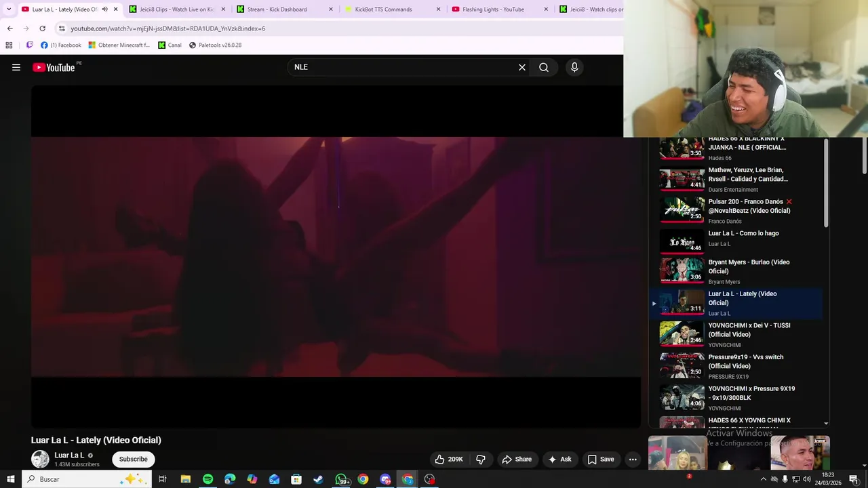Play YOVNGCHIMI x Pressure 9X19 300BLK video
This screenshot has height=488, width=868.
coord(736,398)
